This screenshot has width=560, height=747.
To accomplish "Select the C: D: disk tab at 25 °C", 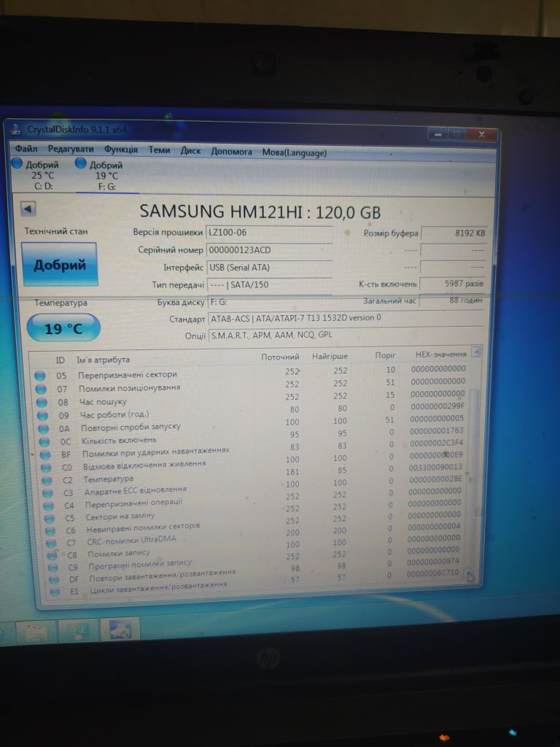I will 39,175.
